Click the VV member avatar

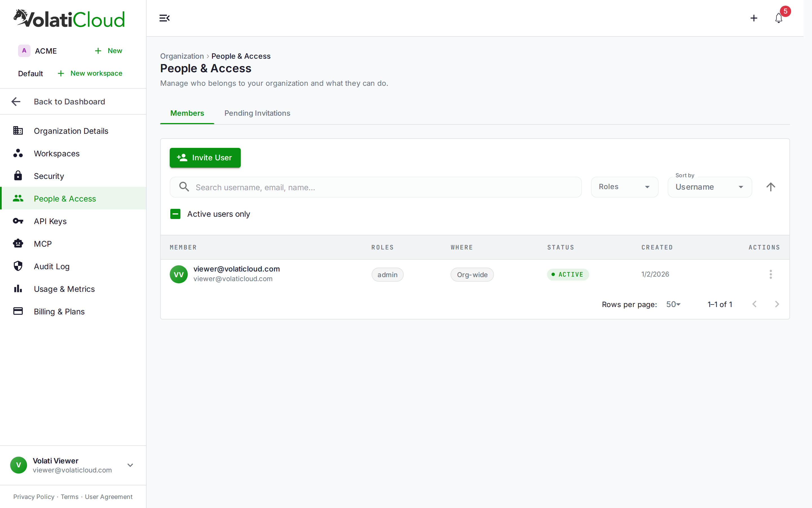(179, 274)
